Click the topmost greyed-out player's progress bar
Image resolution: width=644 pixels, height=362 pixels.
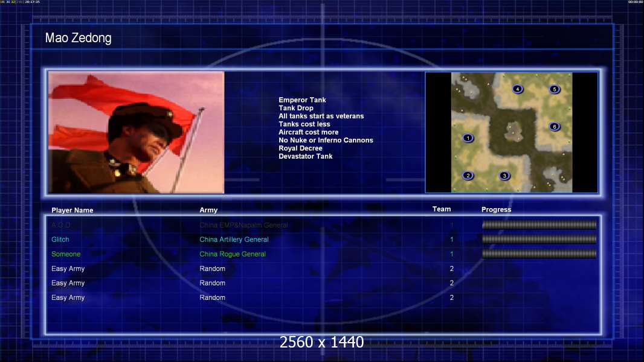pos(539,224)
